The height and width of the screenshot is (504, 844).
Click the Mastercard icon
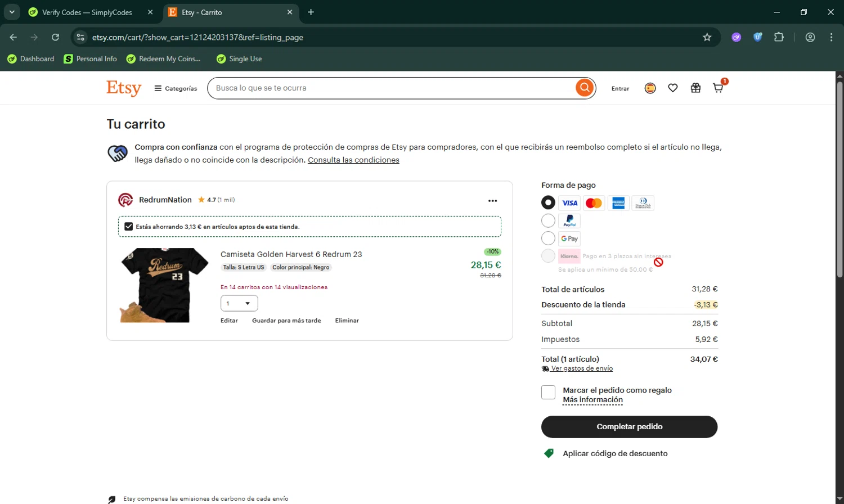tap(594, 203)
